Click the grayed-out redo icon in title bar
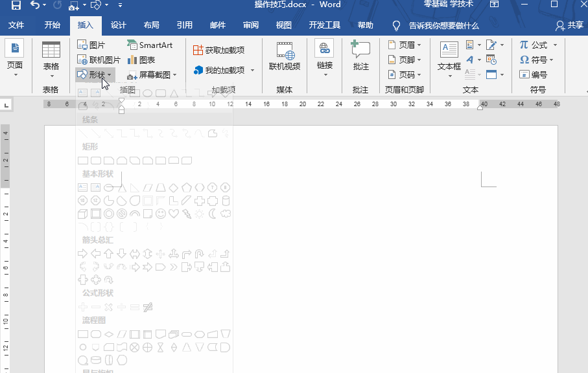 click(58, 5)
